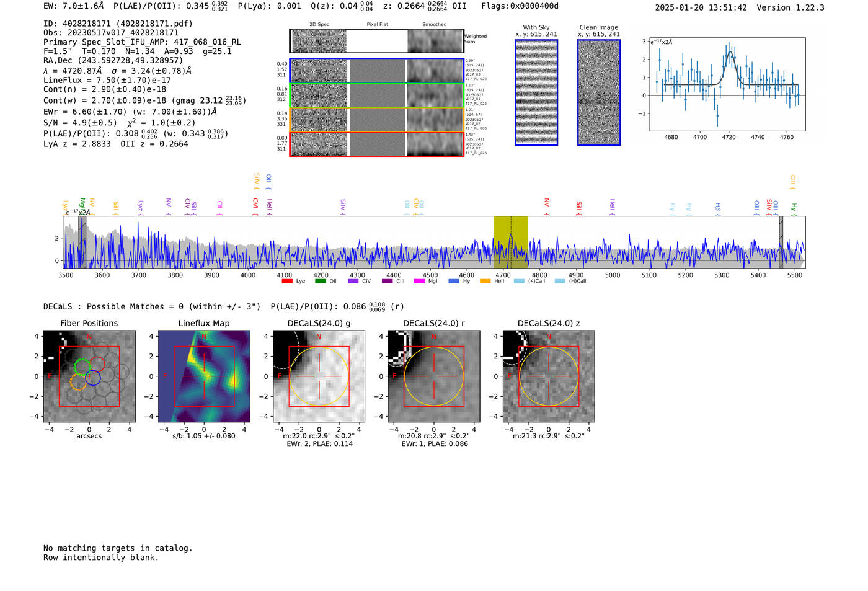The height and width of the screenshot is (591, 868).
Task: Select the red-outlined fiber spectrum row
Action: (377, 144)
